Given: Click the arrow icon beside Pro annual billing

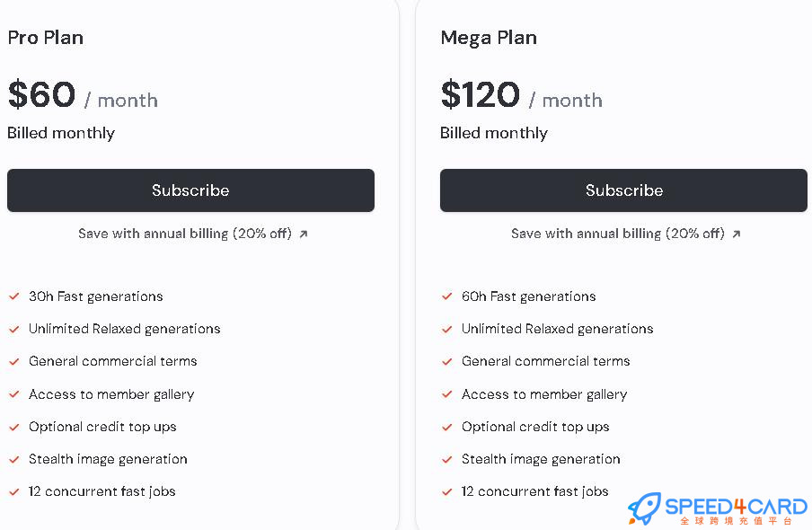Looking at the screenshot, I should click(x=304, y=234).
